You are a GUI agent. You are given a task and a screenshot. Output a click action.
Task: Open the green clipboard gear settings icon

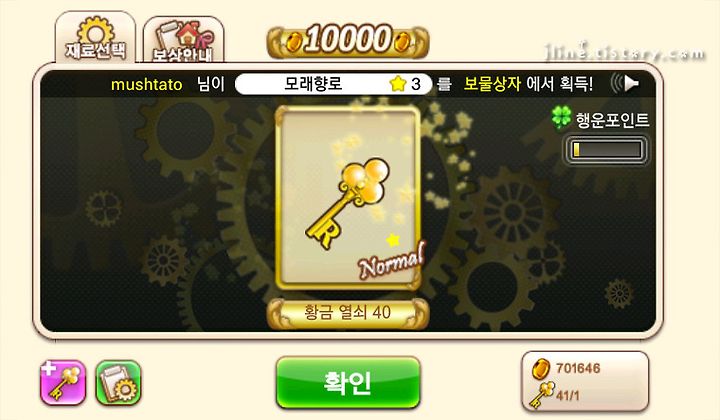pos(118,383)
